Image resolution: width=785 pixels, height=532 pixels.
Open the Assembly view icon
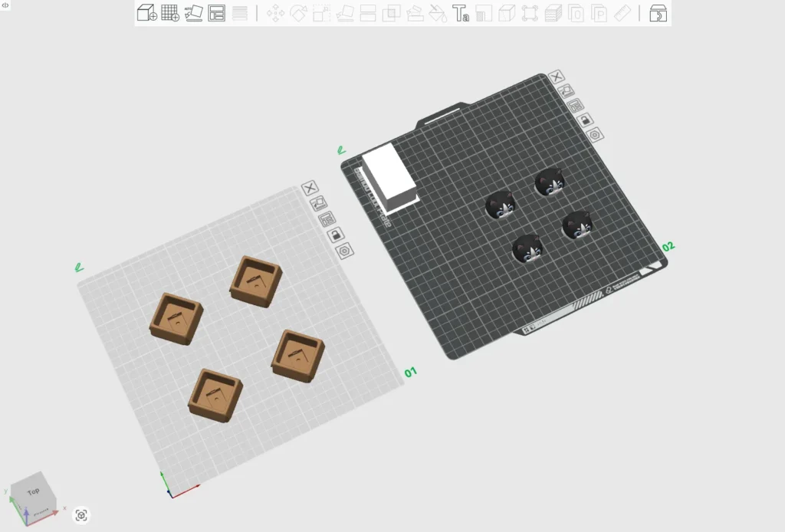tap(658, 14)
